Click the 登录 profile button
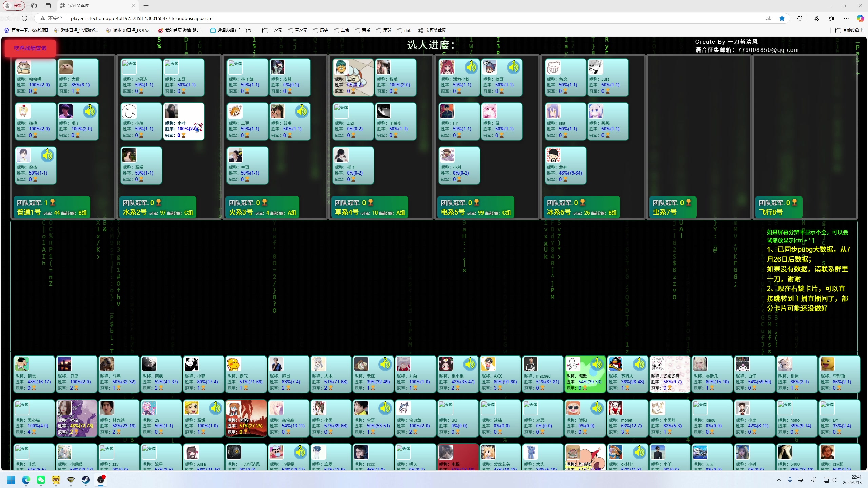 [x=14, y=6]
